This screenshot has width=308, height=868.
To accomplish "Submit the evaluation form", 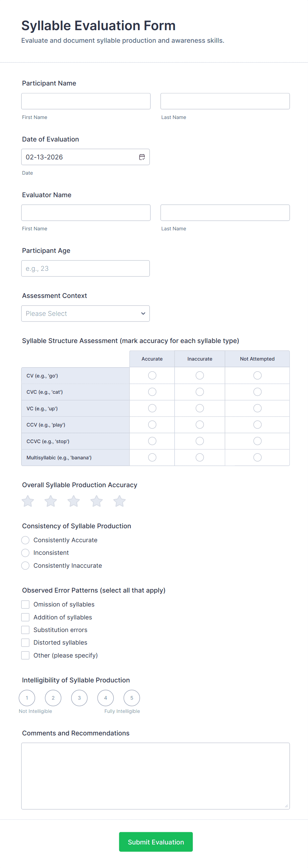I will 156,842.
